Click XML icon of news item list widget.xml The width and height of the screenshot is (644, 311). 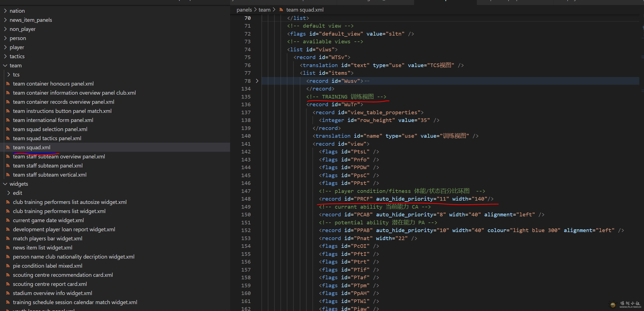8,248
